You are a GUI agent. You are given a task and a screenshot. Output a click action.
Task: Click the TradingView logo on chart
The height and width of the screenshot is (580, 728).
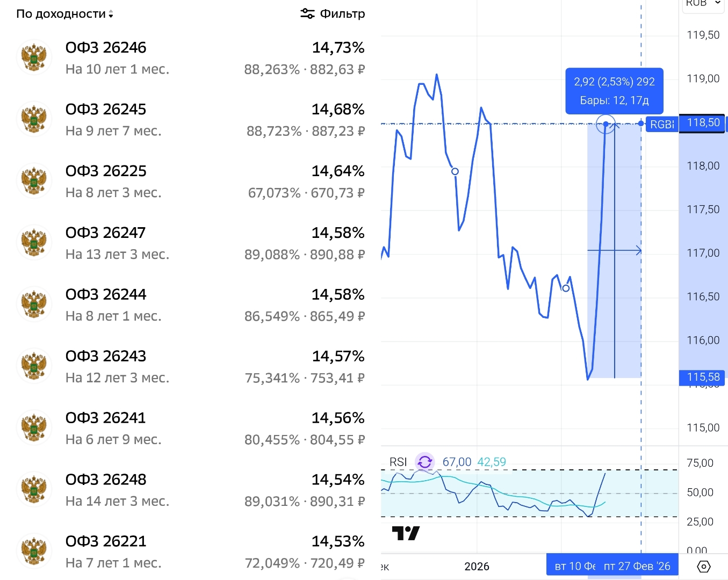(x=406, y=533)
